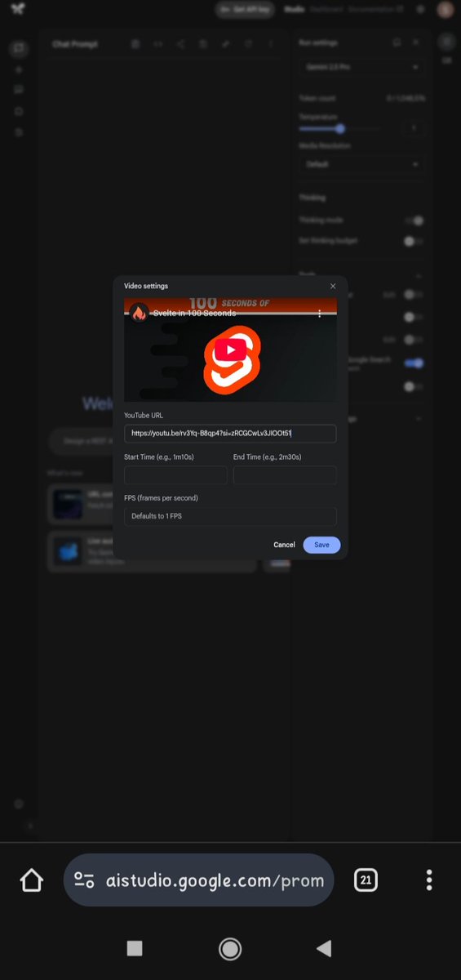Click the AI Studio logo icon

18,10
